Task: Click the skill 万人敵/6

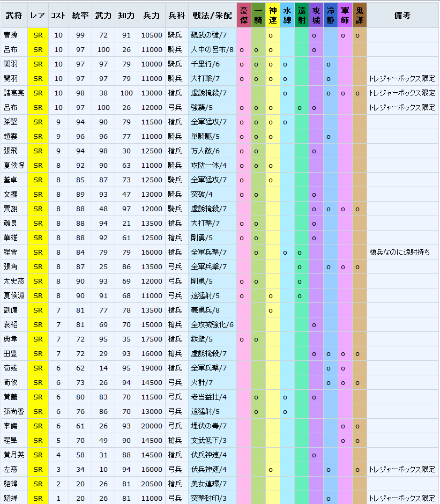Action: (205, 151)
